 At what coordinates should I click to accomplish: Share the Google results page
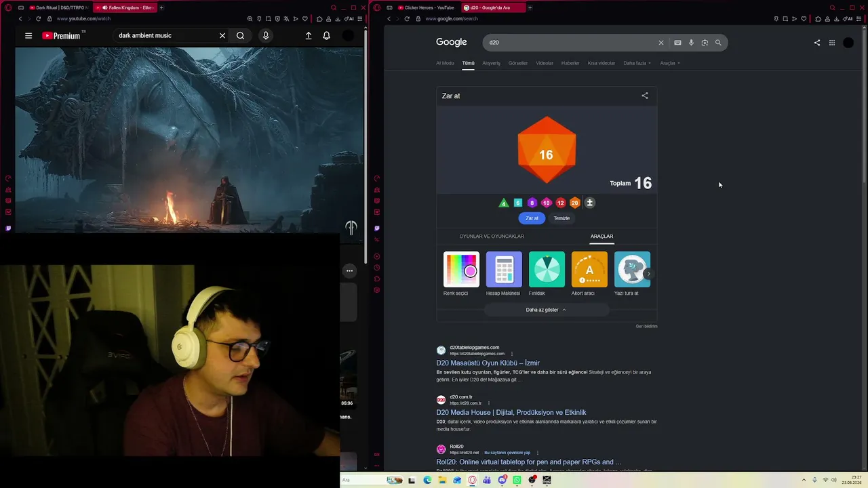(x=817, y=43)
